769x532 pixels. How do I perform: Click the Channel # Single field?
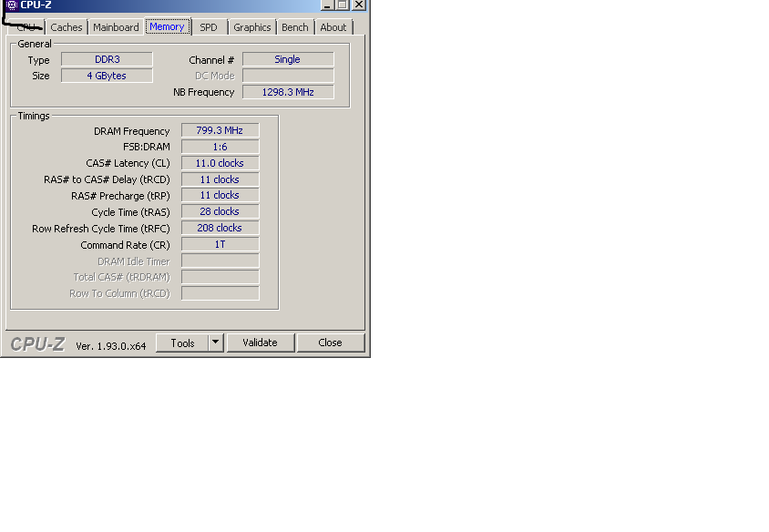click(288, 59)
